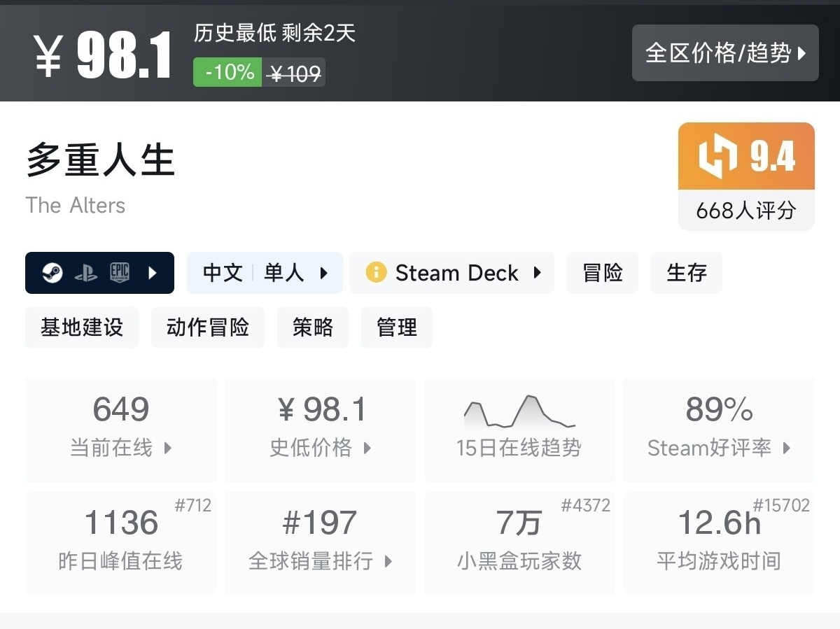View the 史低价格 lowest price history
This screenshot has height=629, width=840.
coord(321,430)
